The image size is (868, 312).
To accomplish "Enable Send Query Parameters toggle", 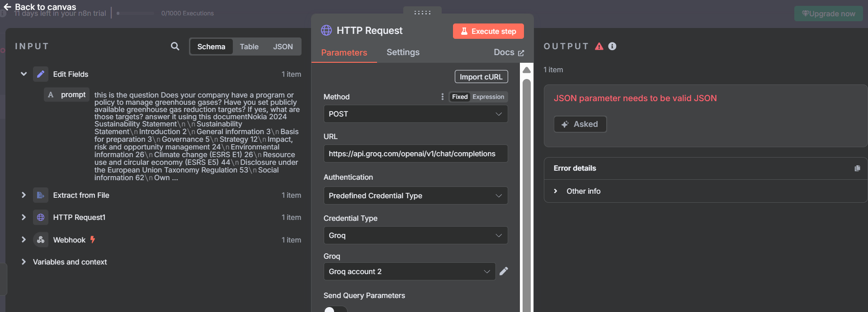I will click(335, 309).
